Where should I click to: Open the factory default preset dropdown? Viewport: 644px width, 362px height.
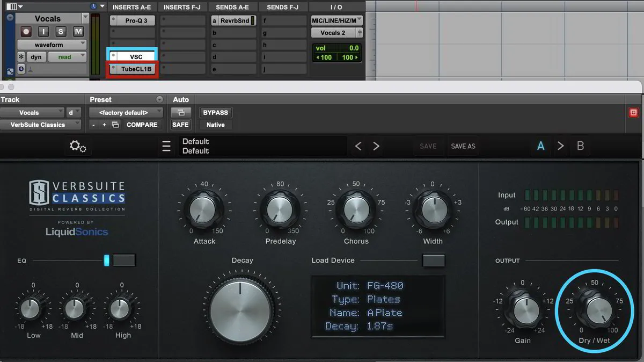click(126, 112)
